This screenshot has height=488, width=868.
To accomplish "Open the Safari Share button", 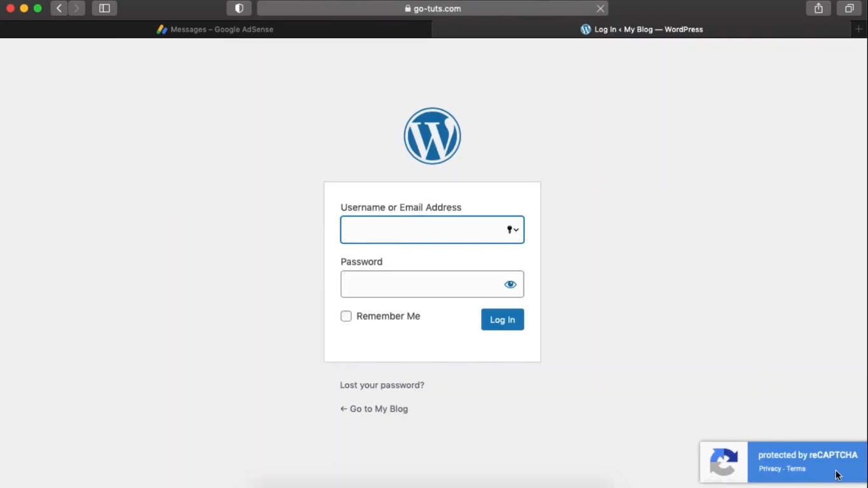I will (x=818, y=8).
